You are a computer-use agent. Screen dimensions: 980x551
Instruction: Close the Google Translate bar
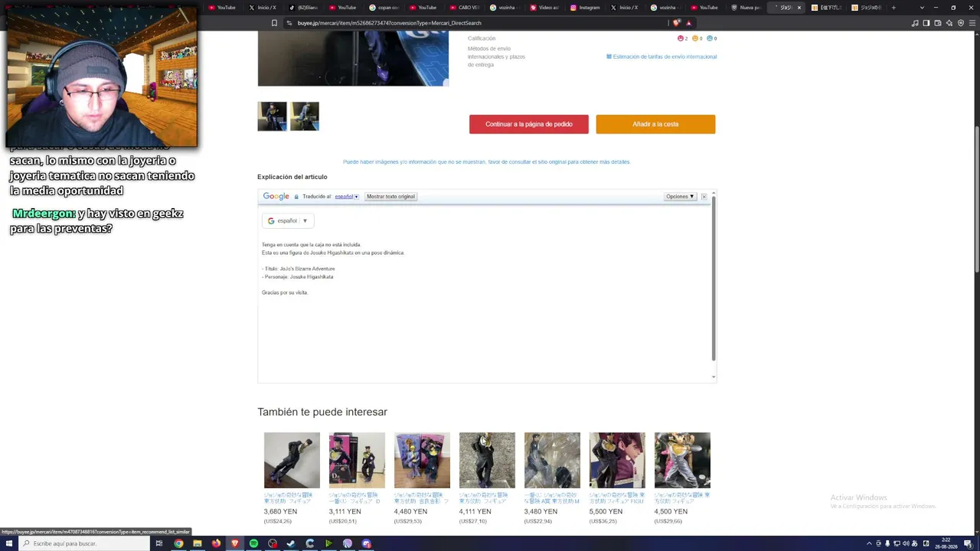(704, 197)
